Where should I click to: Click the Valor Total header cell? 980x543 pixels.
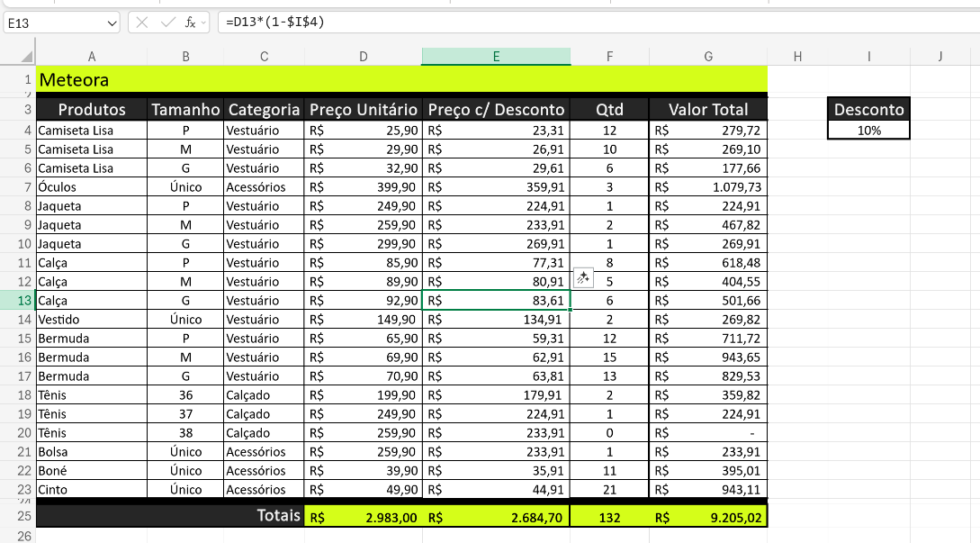point(708,110)
